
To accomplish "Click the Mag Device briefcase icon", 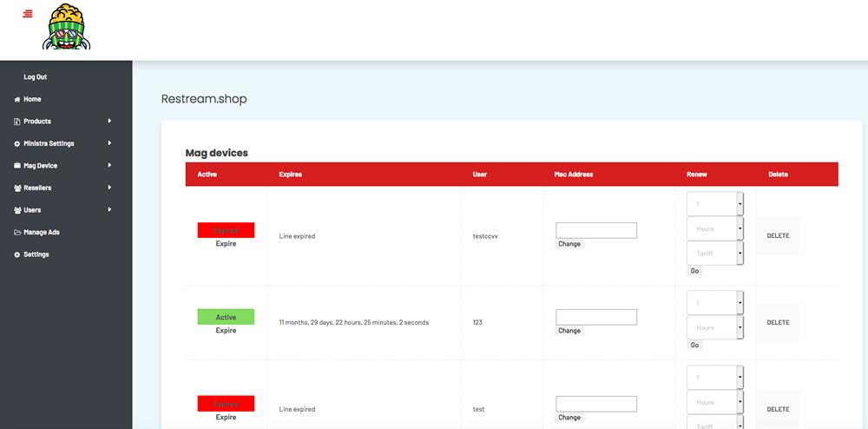I will tap(17, 166).
